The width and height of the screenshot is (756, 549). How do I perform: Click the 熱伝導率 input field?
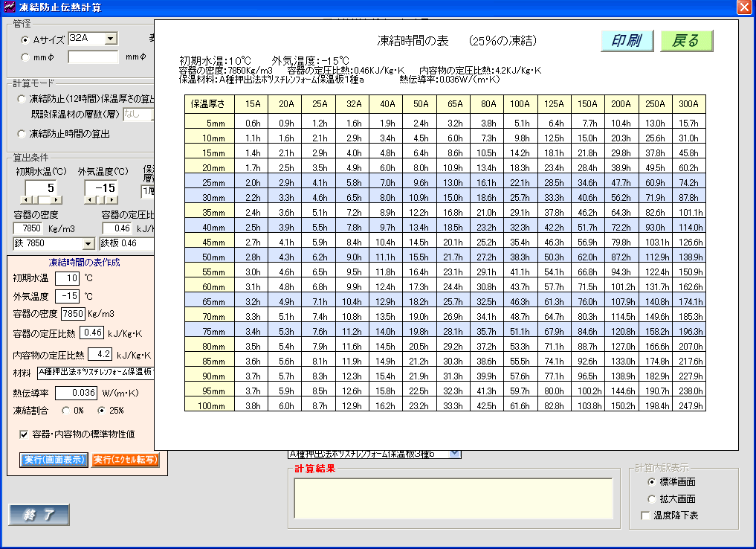(76, 393)
